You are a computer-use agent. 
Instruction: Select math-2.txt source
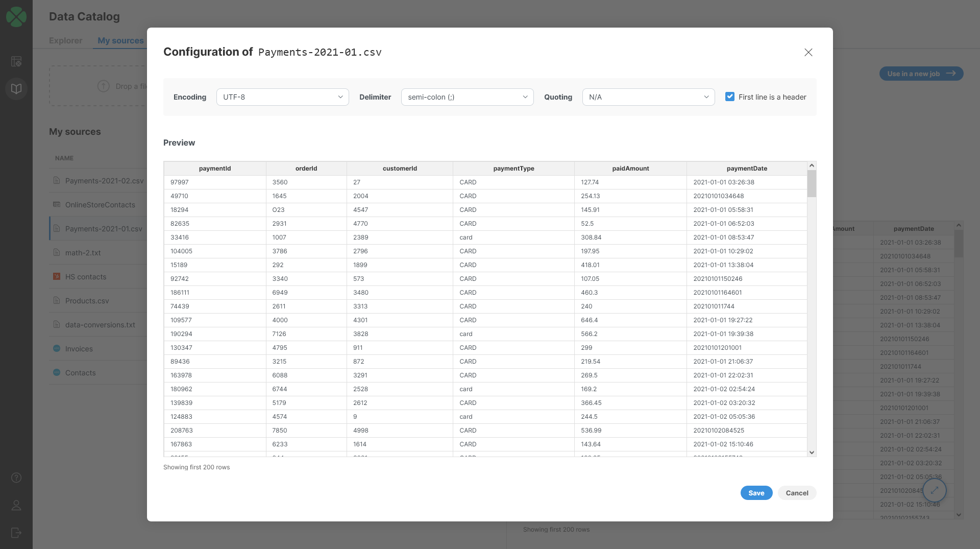pos(83,253)
